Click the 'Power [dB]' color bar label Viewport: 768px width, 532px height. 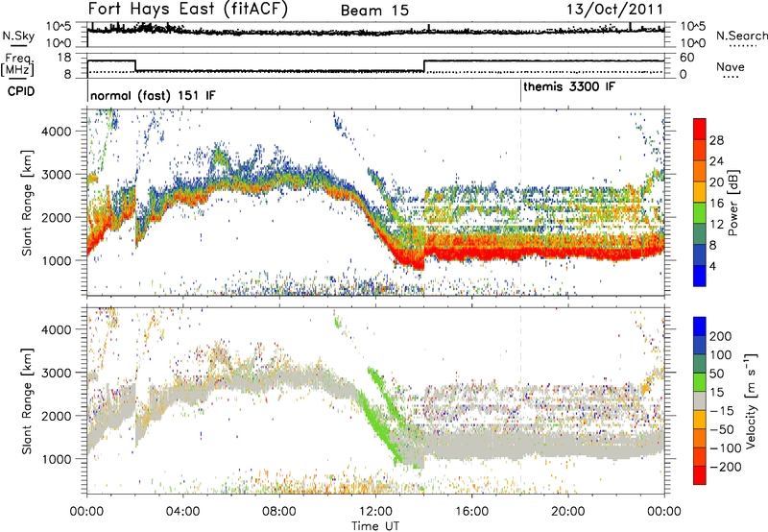(733, 203)
